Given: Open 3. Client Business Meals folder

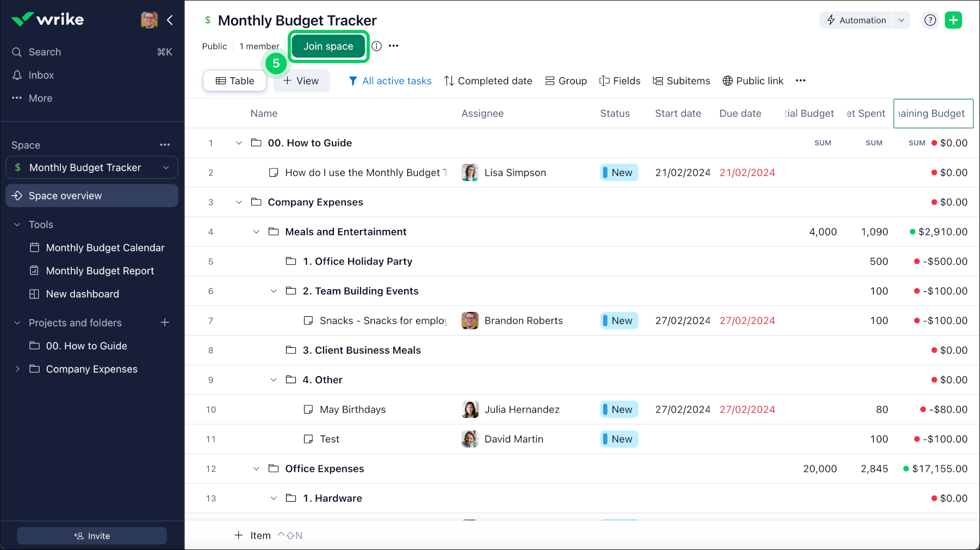Looking at the screenshot, I should point(362,351).
